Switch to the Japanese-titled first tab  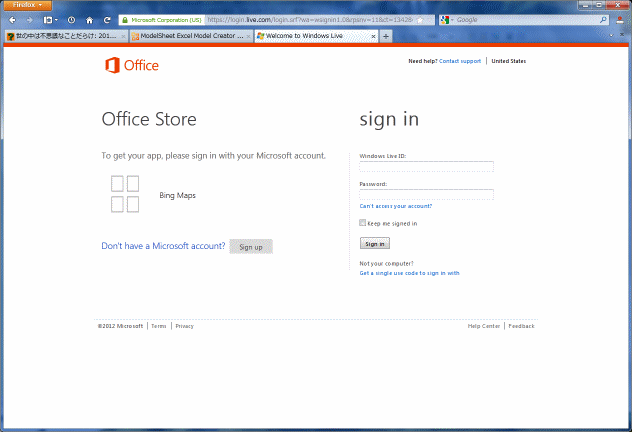click(66, 36)
